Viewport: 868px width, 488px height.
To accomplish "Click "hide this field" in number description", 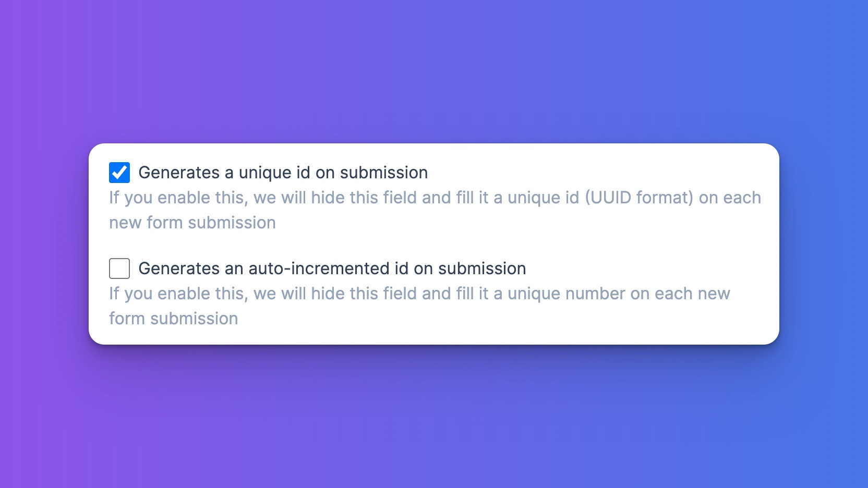I will [364, 294].
